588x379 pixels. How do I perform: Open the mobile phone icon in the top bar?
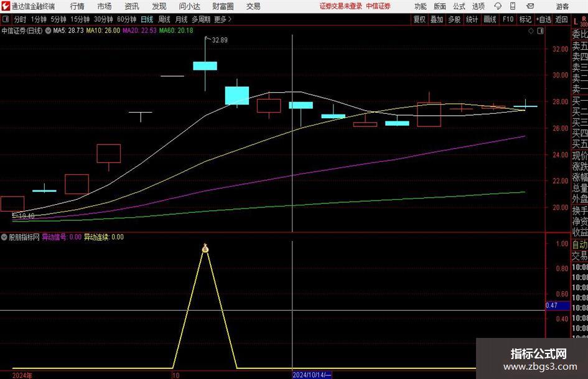[513, 6]
